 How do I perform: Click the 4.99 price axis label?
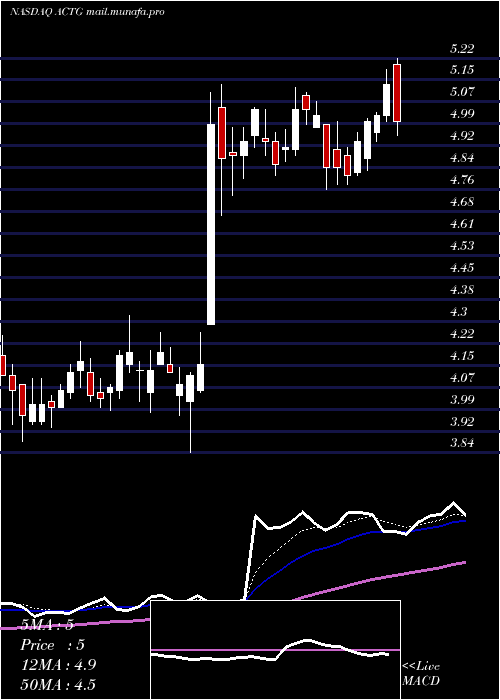(x=462, y=114)
